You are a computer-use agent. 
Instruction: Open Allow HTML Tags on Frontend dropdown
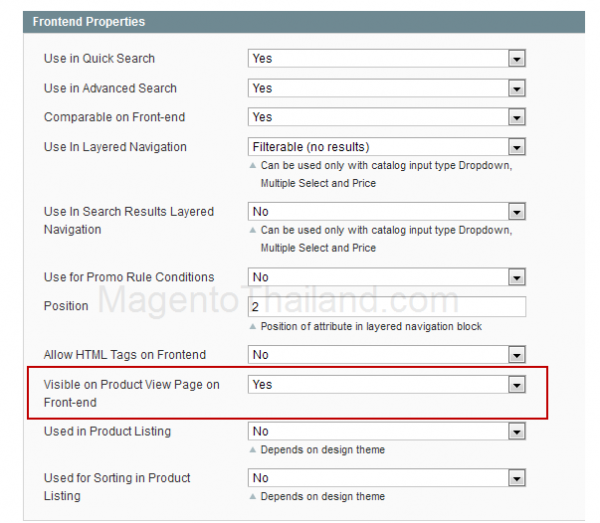[x=386, y=355]
